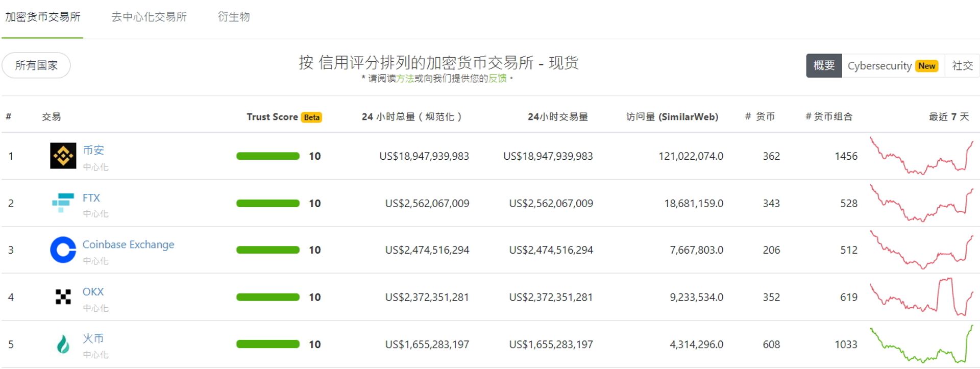Screen dimensions: 980x369
Task: Click Coinbase Exchange trust score bar
Action: (268, 250)
